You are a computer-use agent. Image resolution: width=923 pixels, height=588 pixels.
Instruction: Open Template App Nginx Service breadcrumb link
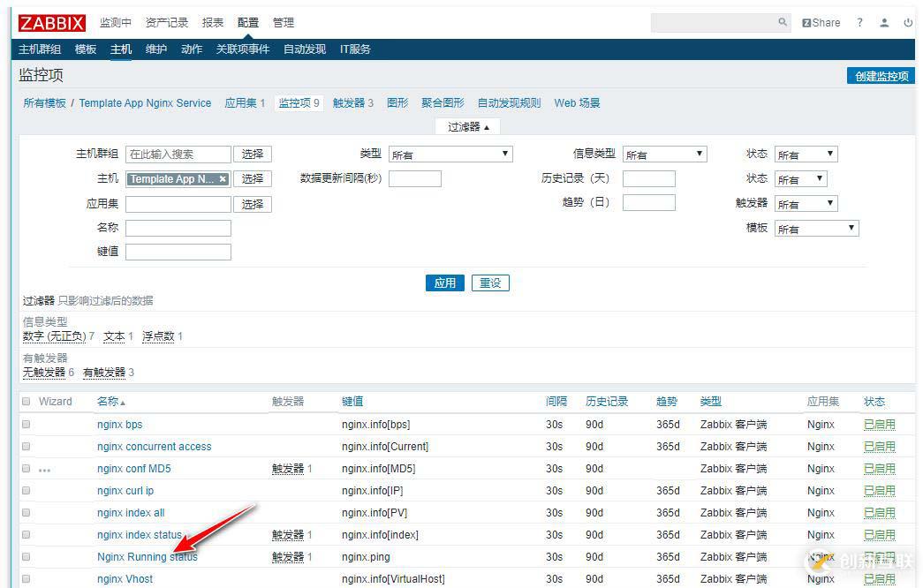(x=145, y=103)
